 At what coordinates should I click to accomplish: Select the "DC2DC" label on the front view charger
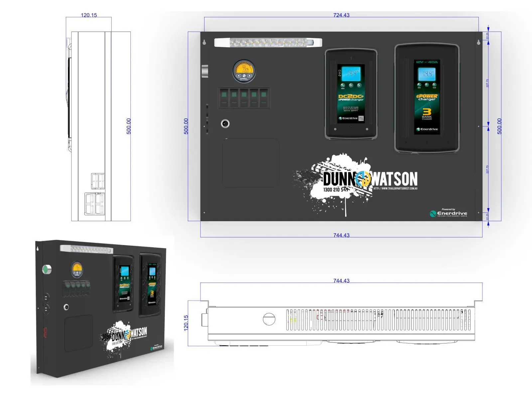pyautogui.click(x=351, y=96)
